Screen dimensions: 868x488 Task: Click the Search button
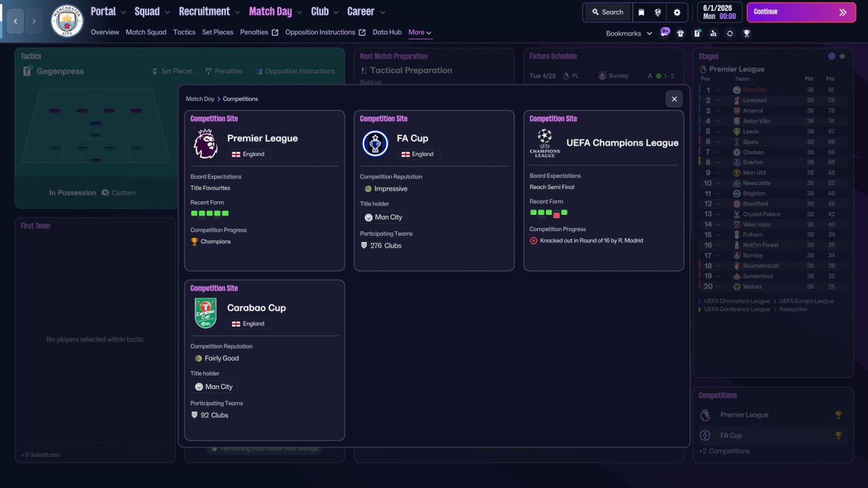(x=607, y=12)
